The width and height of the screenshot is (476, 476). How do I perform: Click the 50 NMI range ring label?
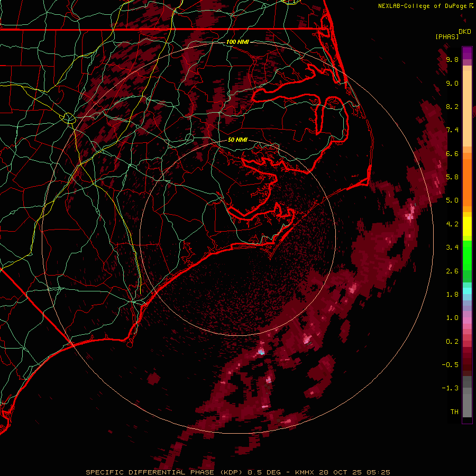tap(237, 140)
